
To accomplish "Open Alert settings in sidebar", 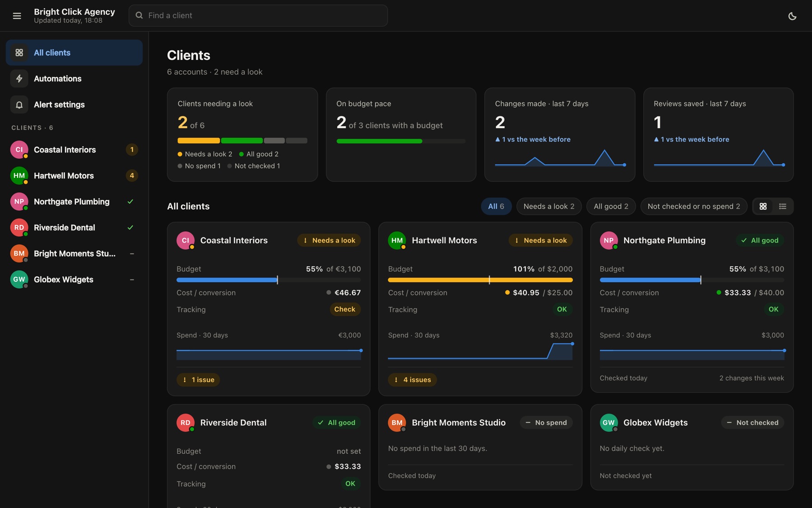I will (x=74, y=104).
